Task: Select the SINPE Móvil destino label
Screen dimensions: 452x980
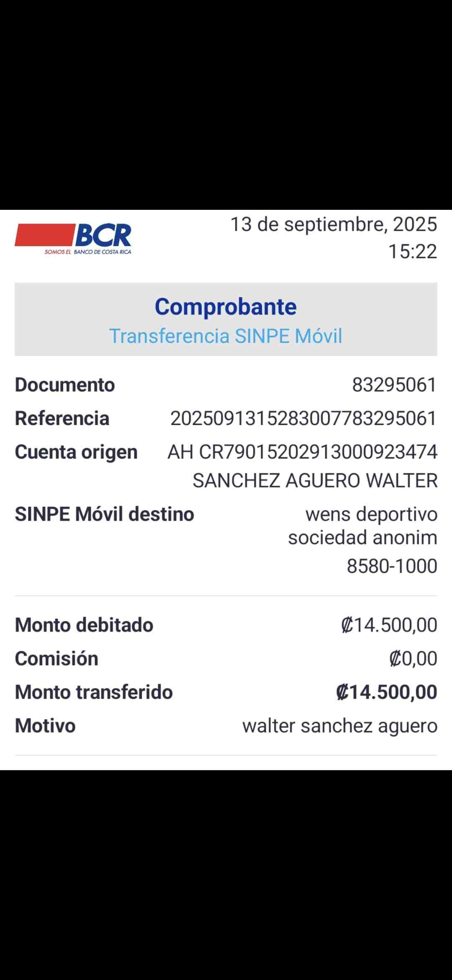Action: tap(105, 514)
